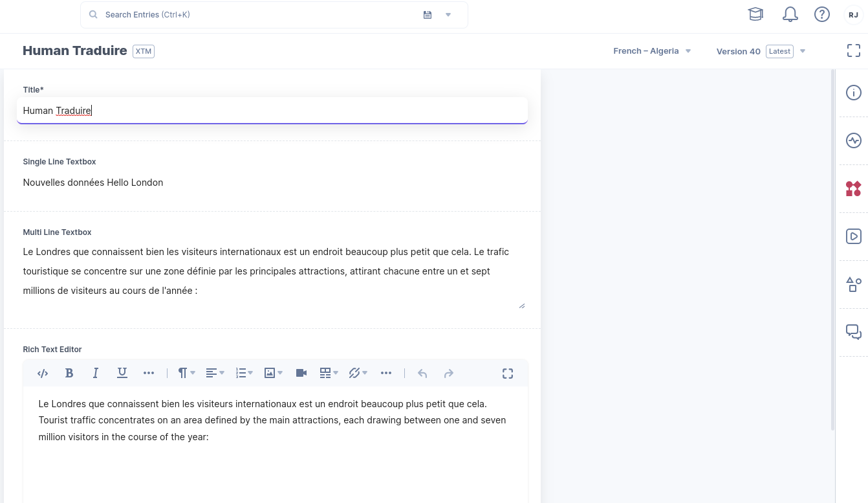Open the RJ user avatar menu

853,14
